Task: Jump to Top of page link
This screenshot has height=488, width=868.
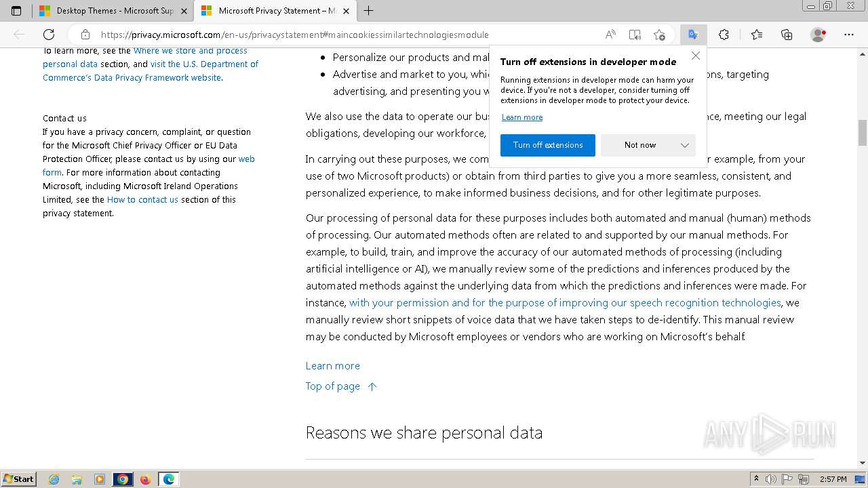Action: pyautogui.click(x=341, y=386)
